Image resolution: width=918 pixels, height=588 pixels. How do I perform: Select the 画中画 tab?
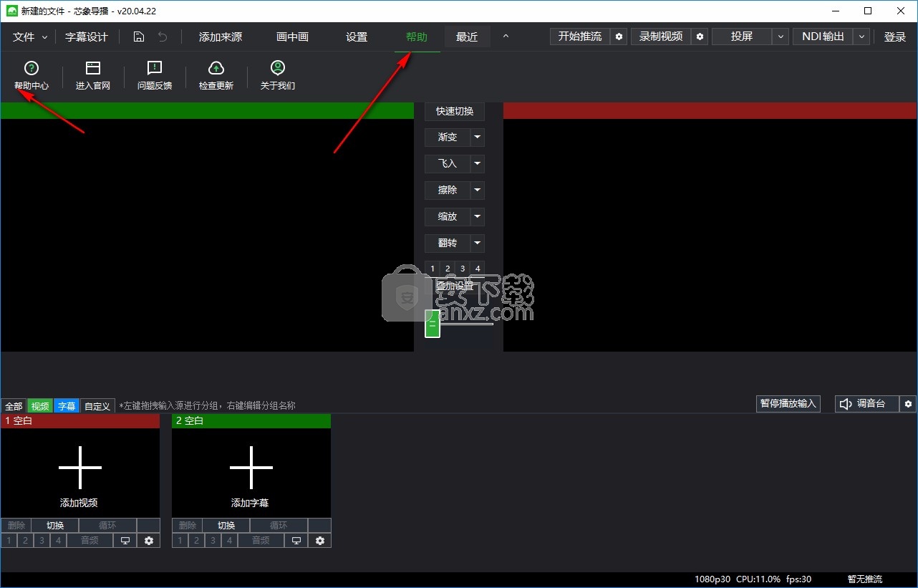point(293,37)
